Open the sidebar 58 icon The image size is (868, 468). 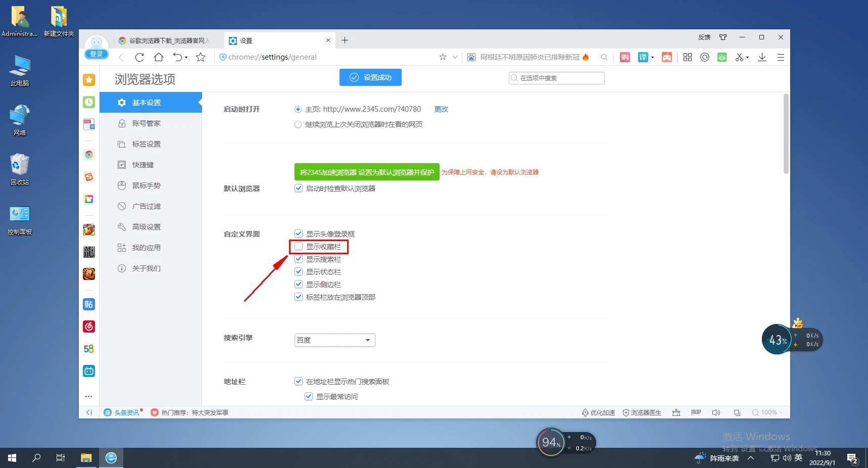(x=89, y=349)
